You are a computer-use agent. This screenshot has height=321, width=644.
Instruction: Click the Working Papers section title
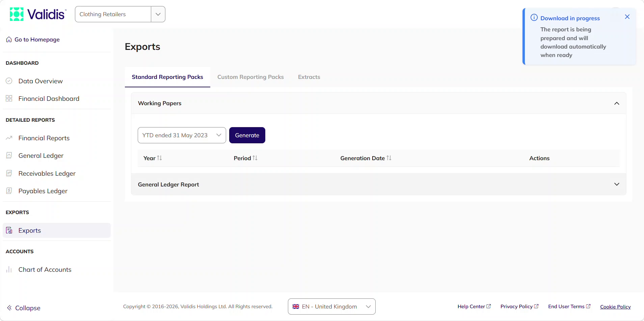click(x=160, y=103)
